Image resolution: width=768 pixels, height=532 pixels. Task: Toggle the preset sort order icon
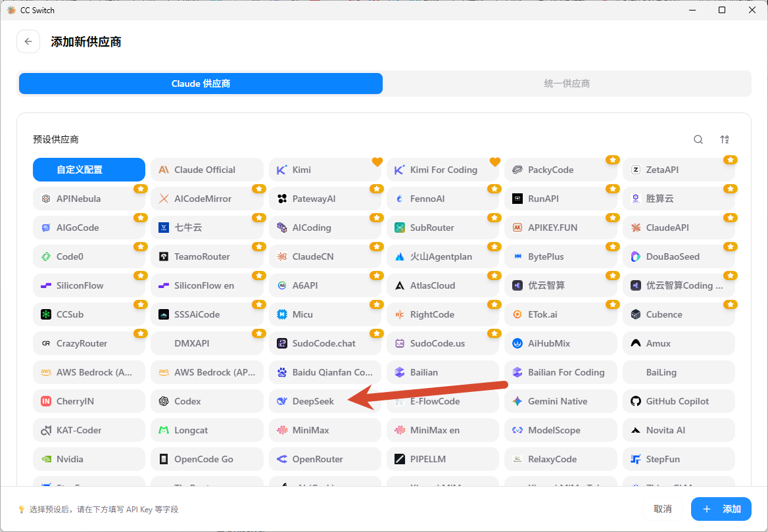coord(725,139)
